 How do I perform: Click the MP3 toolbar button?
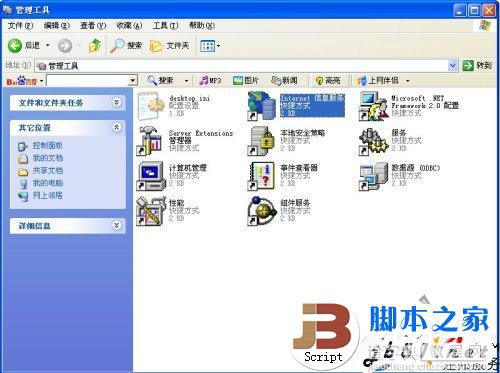210,80
